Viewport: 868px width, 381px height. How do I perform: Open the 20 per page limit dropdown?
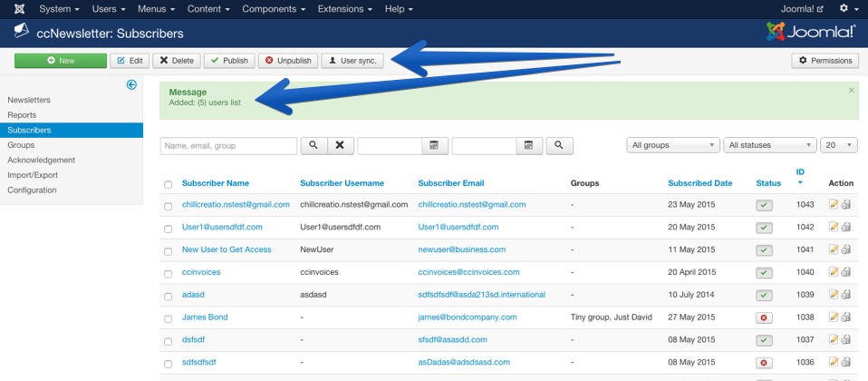839,145
